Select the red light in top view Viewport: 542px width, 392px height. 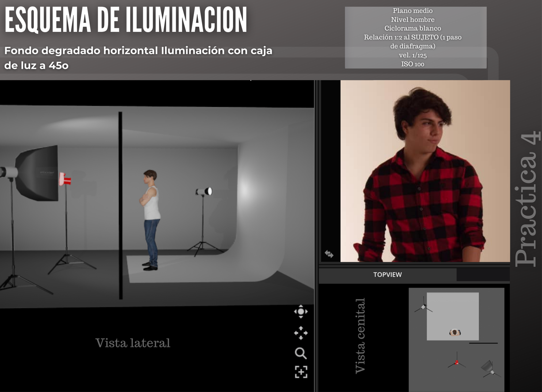pos(457,362)
